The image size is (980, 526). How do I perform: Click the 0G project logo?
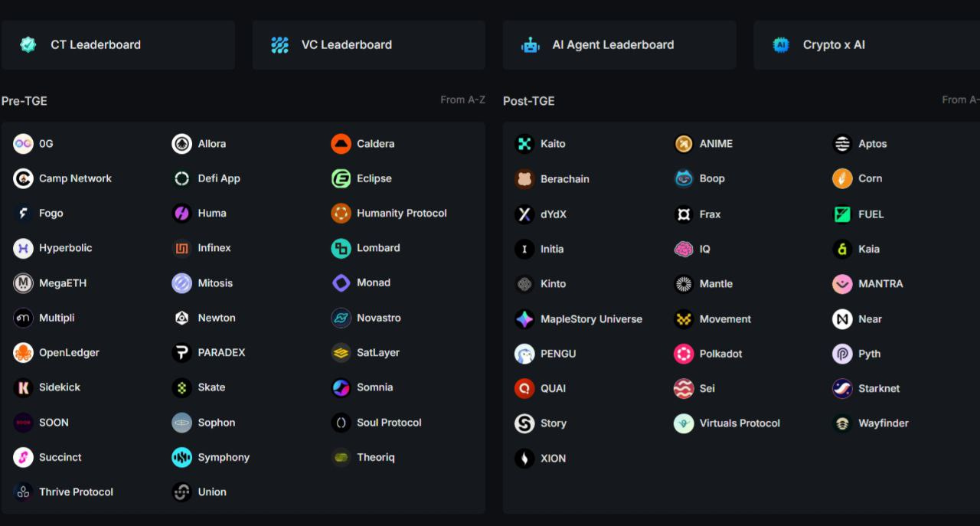(x=23, y=143)
